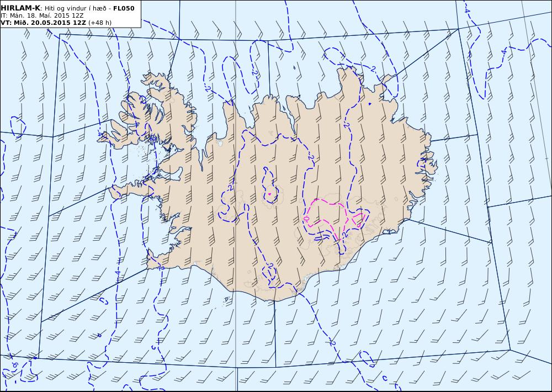
Task: Select the IT: Mán. 18. Maí. 2015 12Z line
Action: pos(41,15)
